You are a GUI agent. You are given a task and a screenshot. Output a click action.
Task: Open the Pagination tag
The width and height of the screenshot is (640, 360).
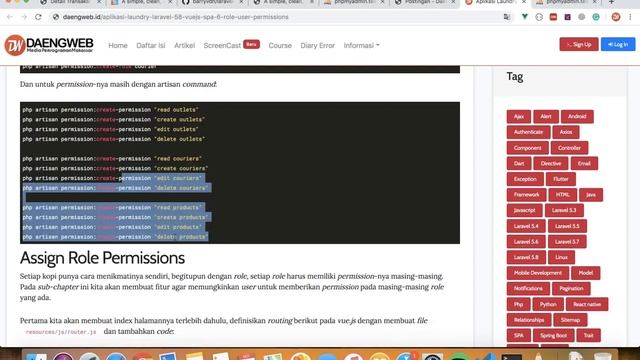[571, 289]
